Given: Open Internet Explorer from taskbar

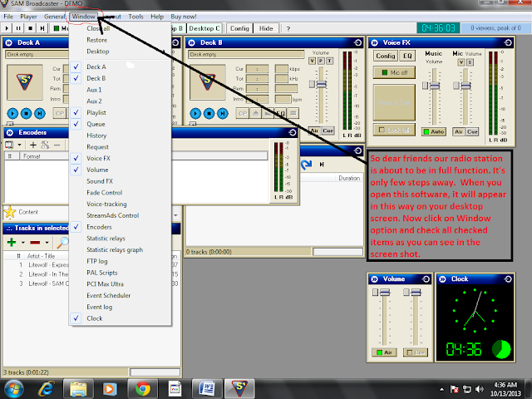Looking at the screenshot, I should (x=47, y=389).
